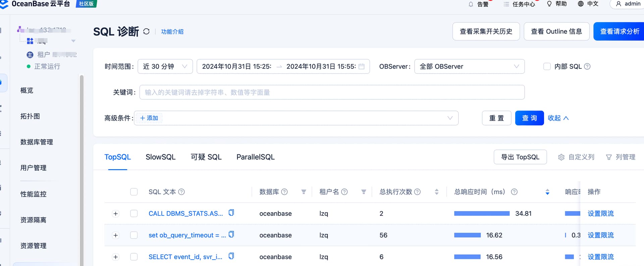Click 查看采集开关历史 button

click(x=486, y=31)
